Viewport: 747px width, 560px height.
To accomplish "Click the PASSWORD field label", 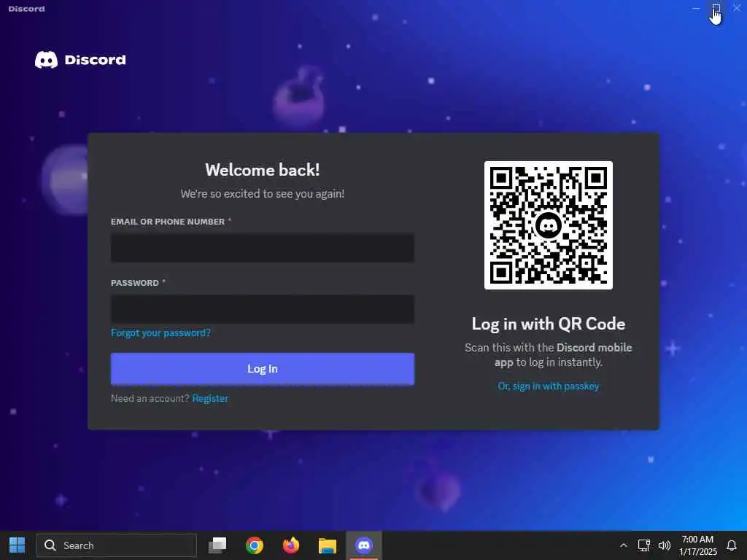I will tap(135, 283).
